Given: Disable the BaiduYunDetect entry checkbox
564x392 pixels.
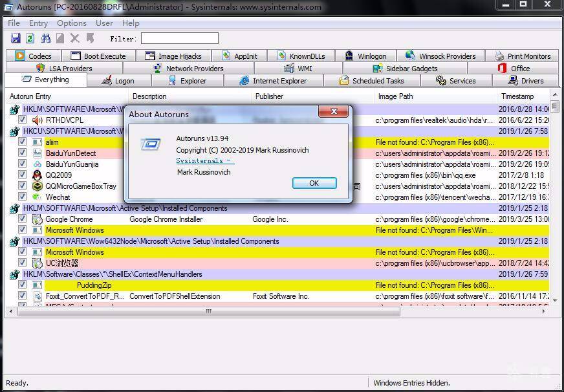Looking at the screenshot, I should pyautogui.click(x=22, y=153).
